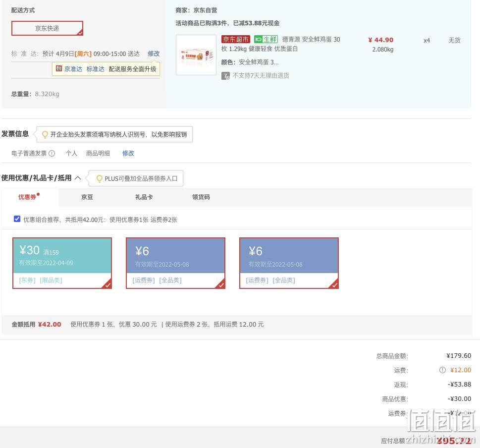Open the PLUS可叠加全品券领券入口 link
This screenshot has height=448, width=480.
coord(141,178)
